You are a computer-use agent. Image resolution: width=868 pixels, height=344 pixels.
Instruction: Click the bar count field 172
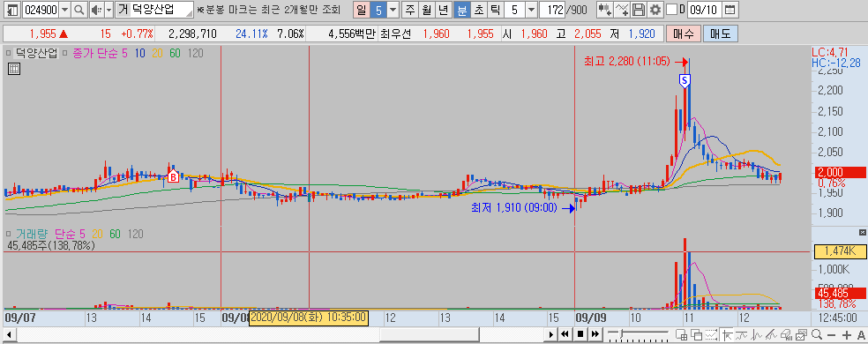coord(551,10)
